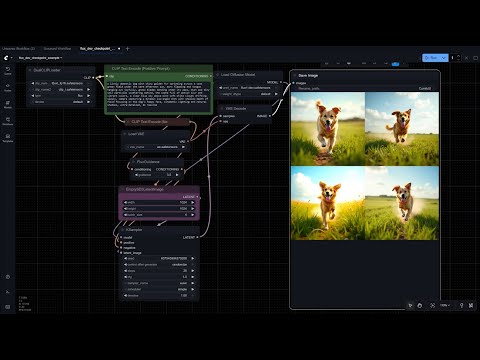
Task: Activate the select mode cursor icon
Action: pyautogui.click(x=411, y=305)
